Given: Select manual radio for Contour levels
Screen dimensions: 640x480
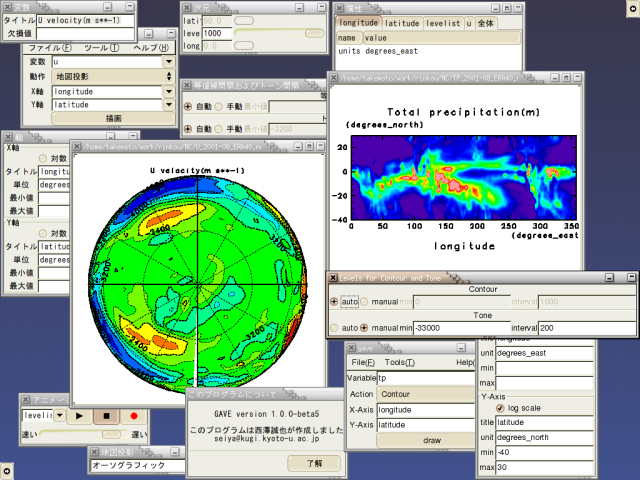Looking at the screenshot, I should coord(364,302).
